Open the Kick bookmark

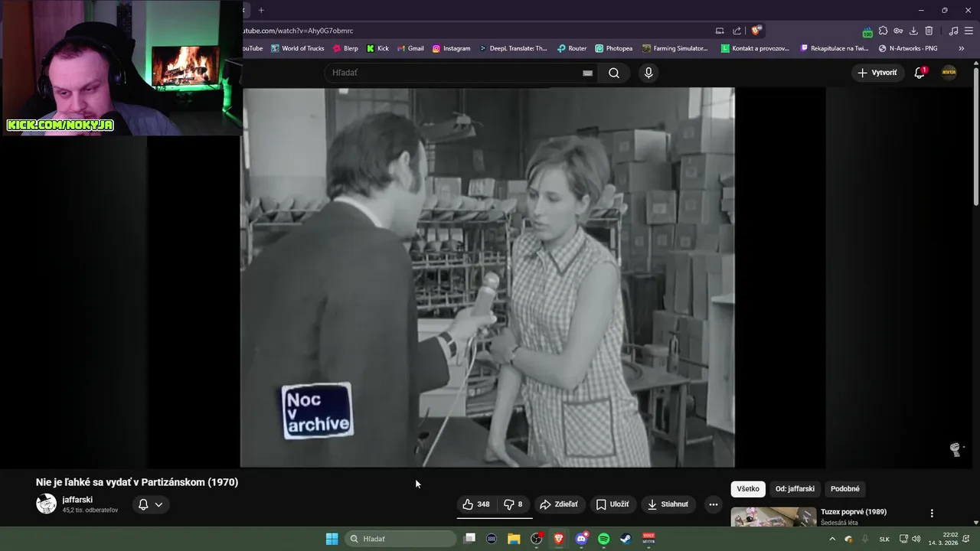(377, 48)
